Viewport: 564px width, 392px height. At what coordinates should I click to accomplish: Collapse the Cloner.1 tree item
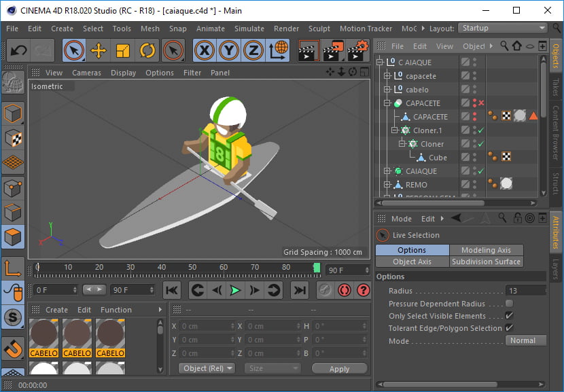click(x=395, y=130)
